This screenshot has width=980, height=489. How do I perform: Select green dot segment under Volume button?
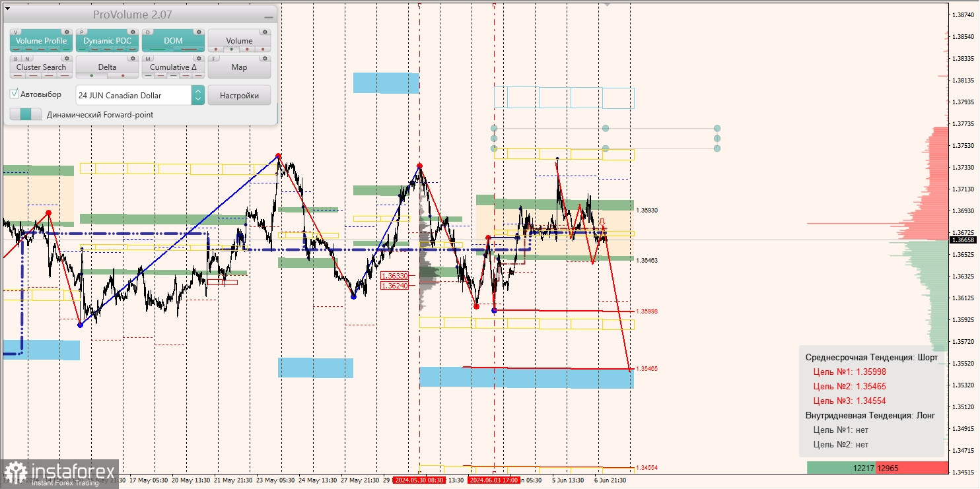[x=232, y=49]
